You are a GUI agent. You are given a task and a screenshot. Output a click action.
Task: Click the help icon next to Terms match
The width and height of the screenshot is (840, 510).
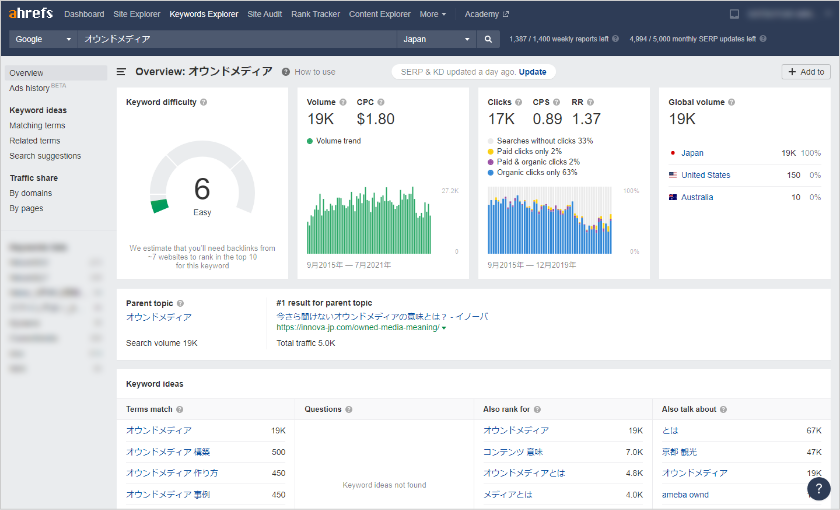[179, 409]
